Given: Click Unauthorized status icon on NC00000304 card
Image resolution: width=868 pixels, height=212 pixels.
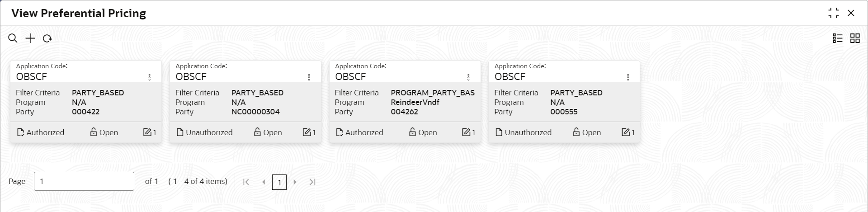Looking at the screenshot, I should click(x=180, y=132).
